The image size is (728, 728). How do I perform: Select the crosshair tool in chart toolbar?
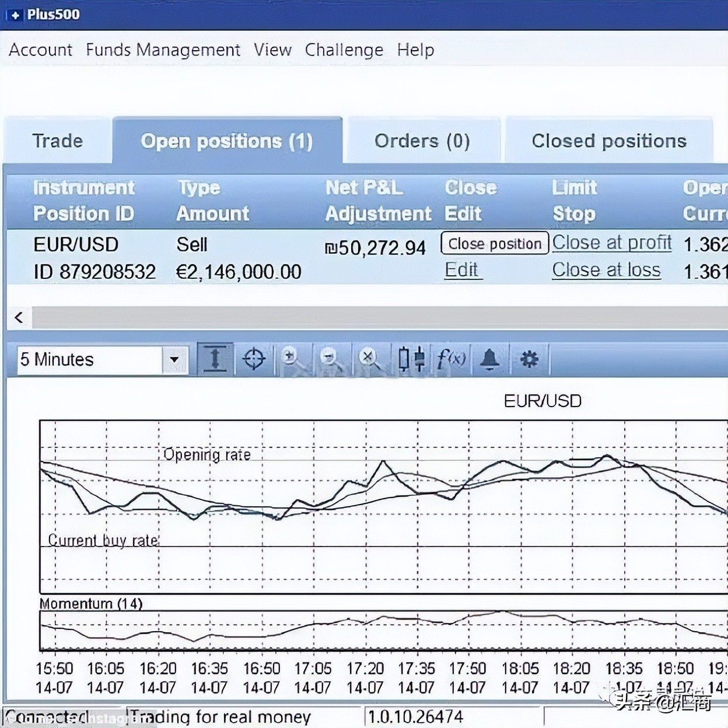click(x=253, y=359)
